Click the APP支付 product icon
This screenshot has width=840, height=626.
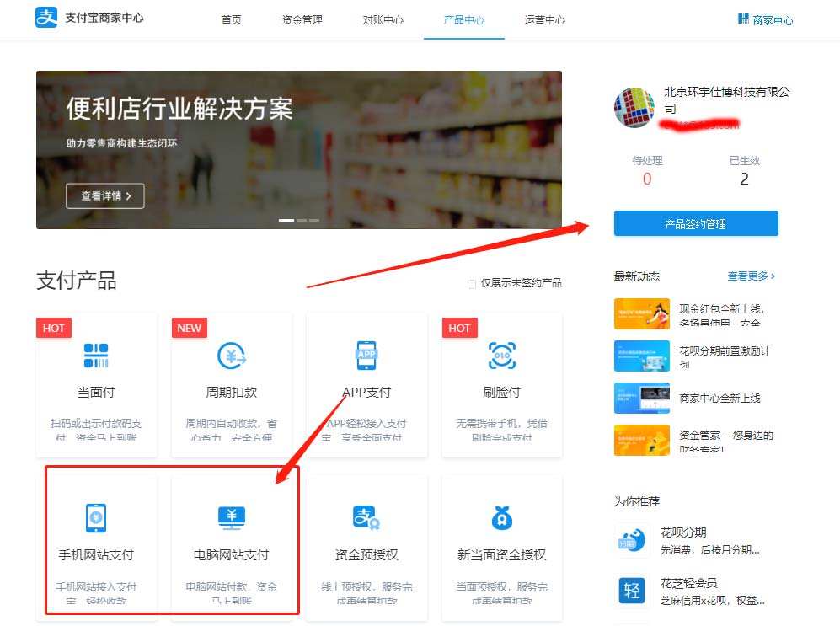pyautogui.click(x=366, y=356)
